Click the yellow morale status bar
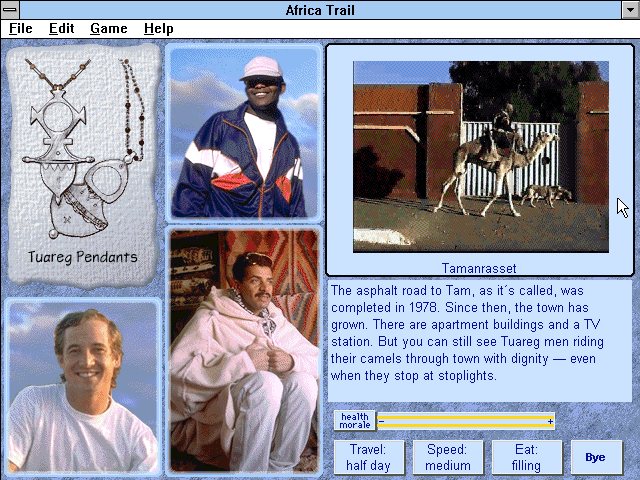Screen dimensions: 640x480 465,425
